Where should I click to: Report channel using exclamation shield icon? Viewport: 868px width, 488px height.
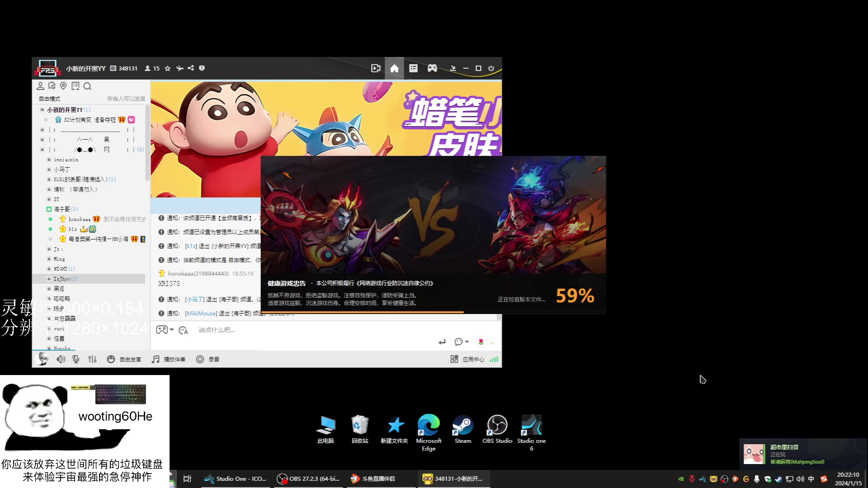[202, 68]
